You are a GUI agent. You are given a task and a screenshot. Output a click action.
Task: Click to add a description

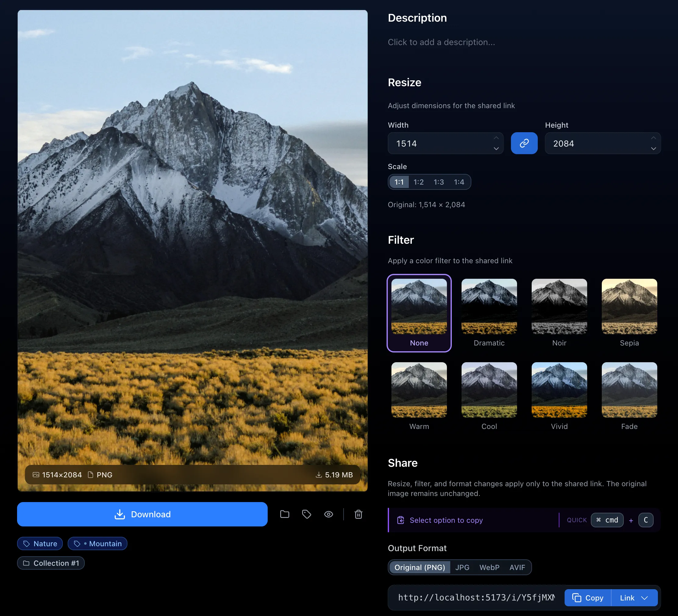(441, 42)
